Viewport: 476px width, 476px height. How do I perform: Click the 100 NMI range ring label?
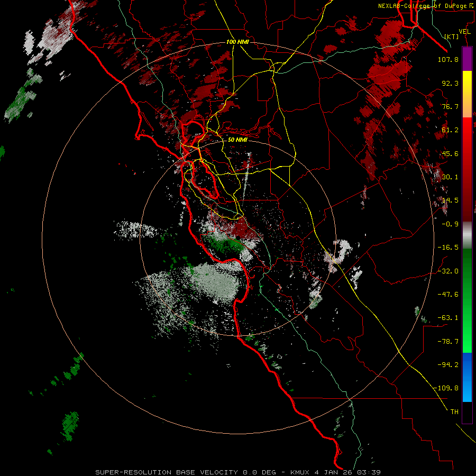pyautogui.click(x=237, y=42)
